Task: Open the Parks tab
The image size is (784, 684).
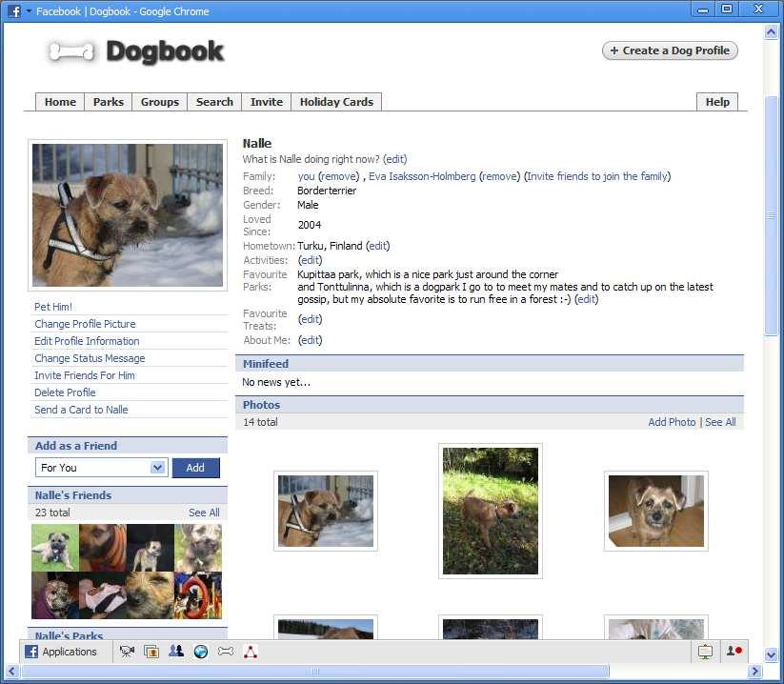Action: coord(108,102)
